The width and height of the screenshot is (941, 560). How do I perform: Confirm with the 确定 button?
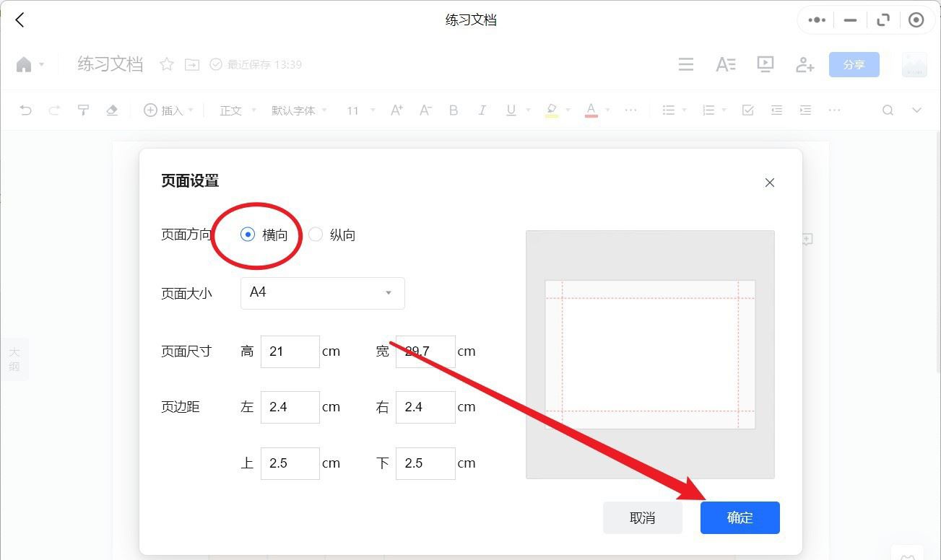point(740,517)
